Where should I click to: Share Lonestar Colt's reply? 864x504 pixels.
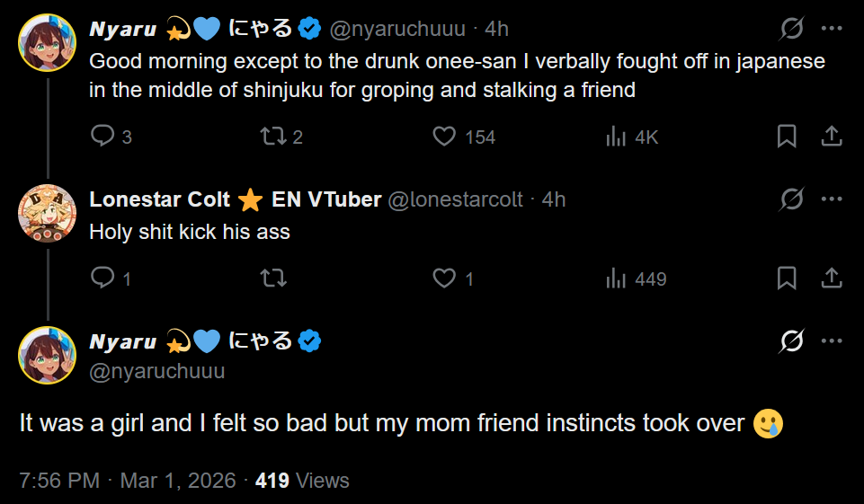tap(832, 279)
